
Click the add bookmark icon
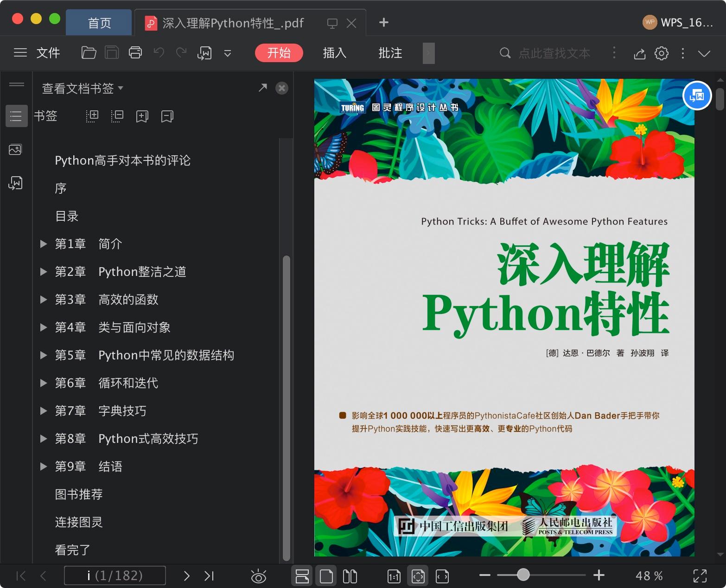(142, 116)
